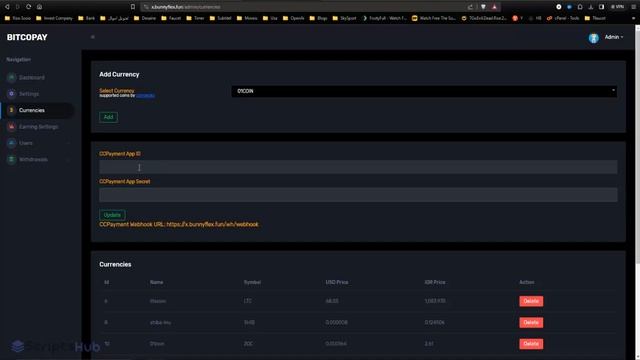Image resolution: width=640 pixels, height=360 pixels.
Task: Open the Bank bookmarks folder
Action: [87, 18]
